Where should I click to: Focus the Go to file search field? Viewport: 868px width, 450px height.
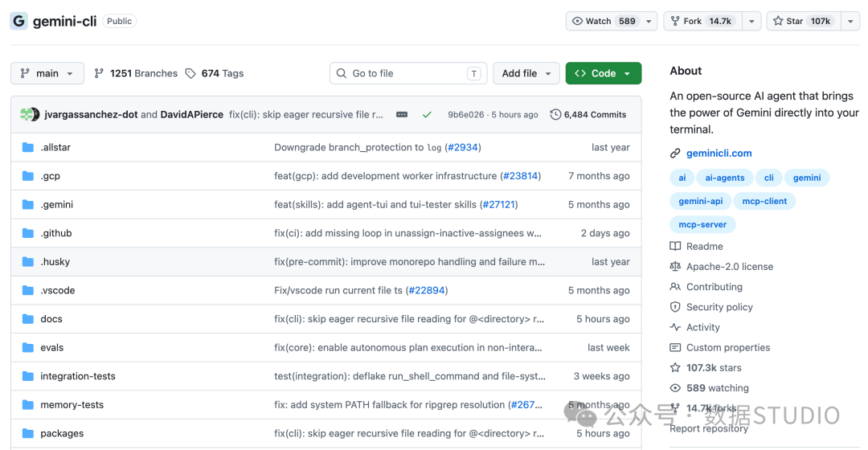pos(408,73)
